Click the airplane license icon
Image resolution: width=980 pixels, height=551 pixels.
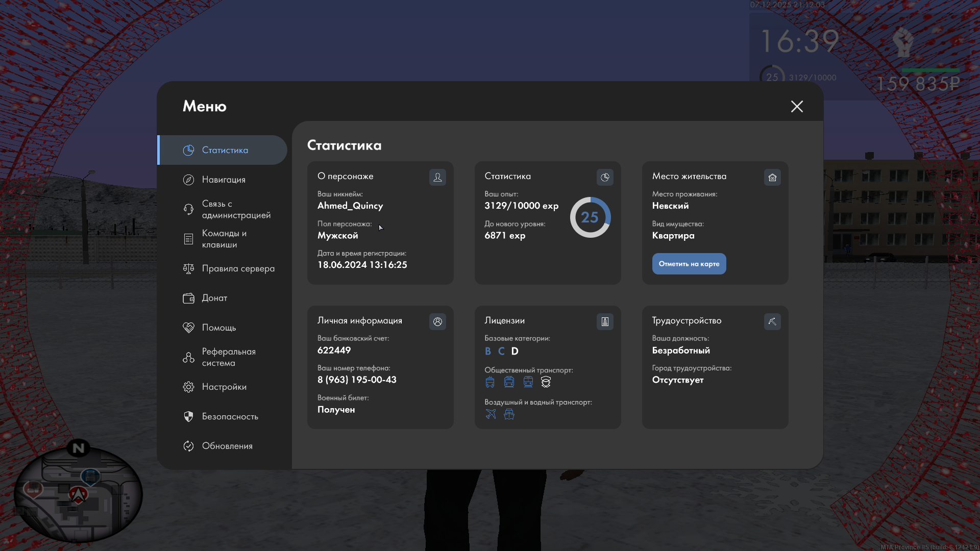click(491, 414)
